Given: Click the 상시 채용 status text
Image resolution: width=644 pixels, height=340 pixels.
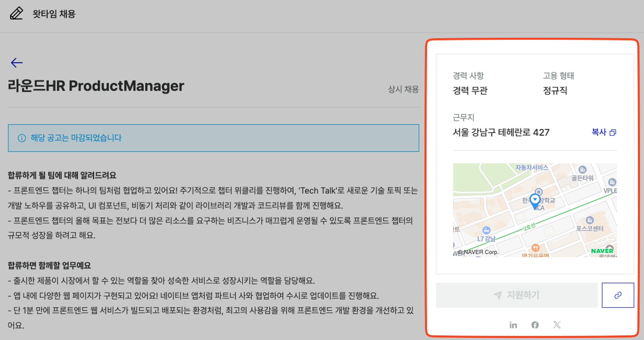Looking at the screenshot, I should [403, 89].
